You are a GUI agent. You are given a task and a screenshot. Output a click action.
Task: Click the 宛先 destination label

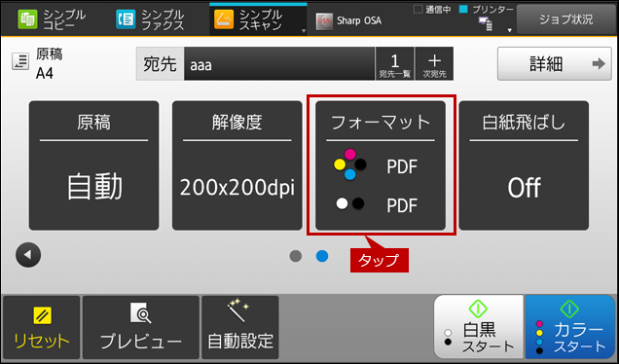click(x=160, y=64)
